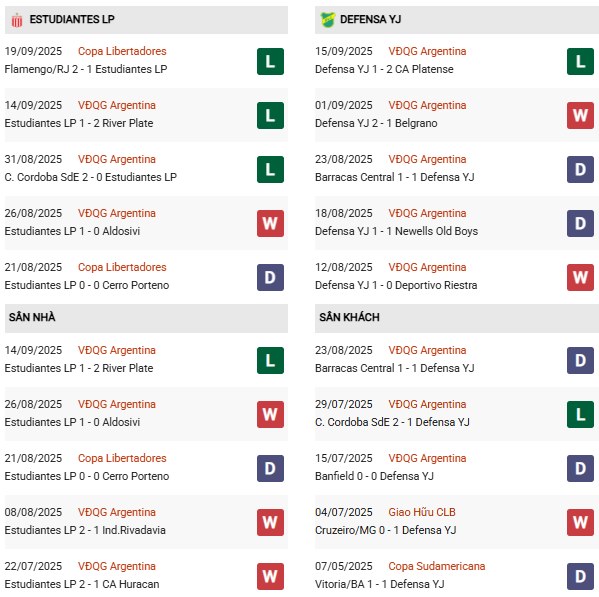Screen dimensions: 599x597
Task: Click W badge for Cruzeiro/MG friendly match
Action: [x=580, y=522]
